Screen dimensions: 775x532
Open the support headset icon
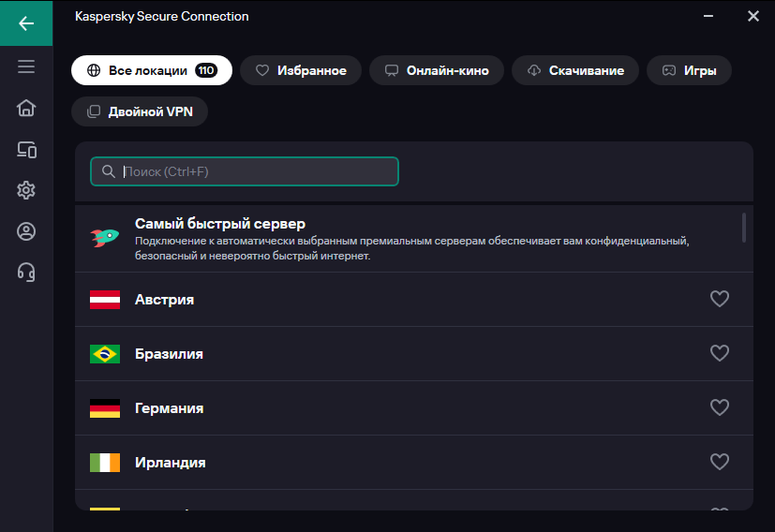(x=26, y=273)
